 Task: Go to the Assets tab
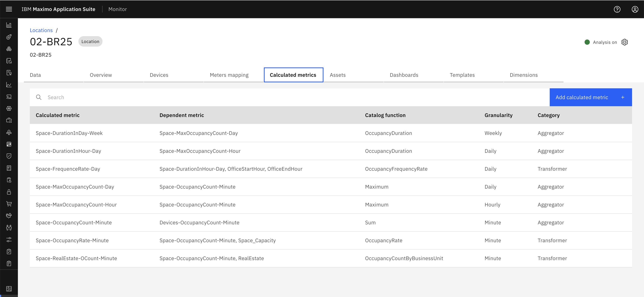354,75
